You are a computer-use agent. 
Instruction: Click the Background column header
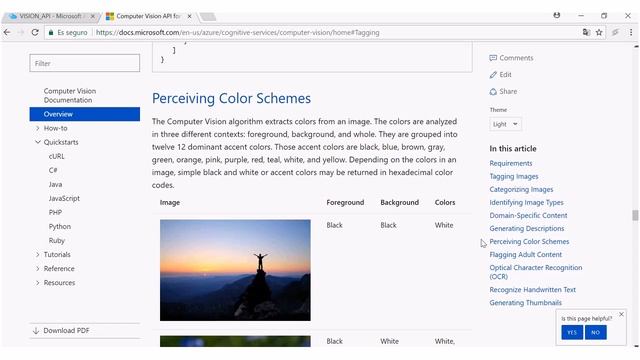click(x=400, y=202)
